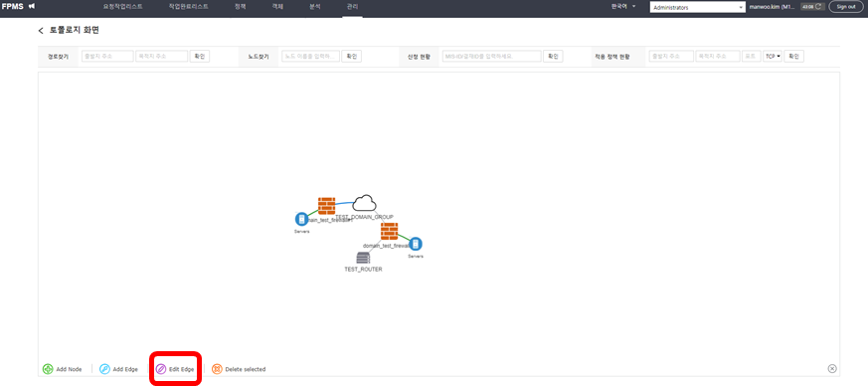Refresh the session timer icon
868x386 pixels.
(x=819, y=7)
